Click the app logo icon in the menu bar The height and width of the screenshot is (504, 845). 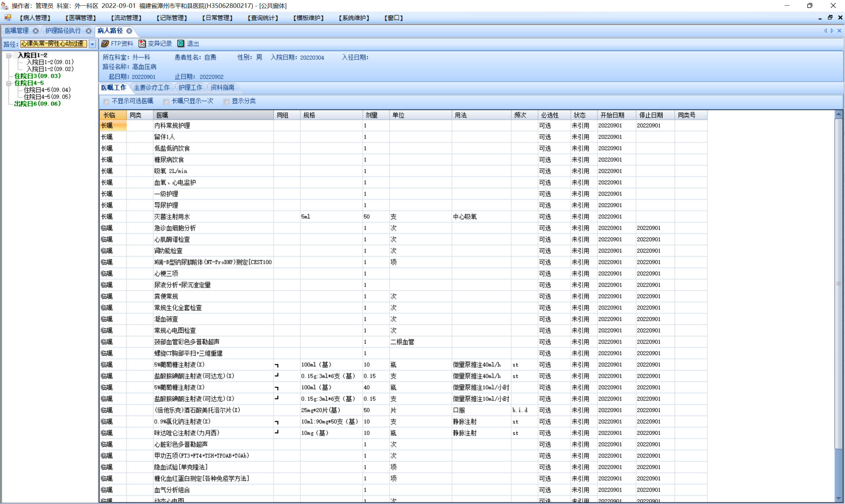tap(8, 18)
